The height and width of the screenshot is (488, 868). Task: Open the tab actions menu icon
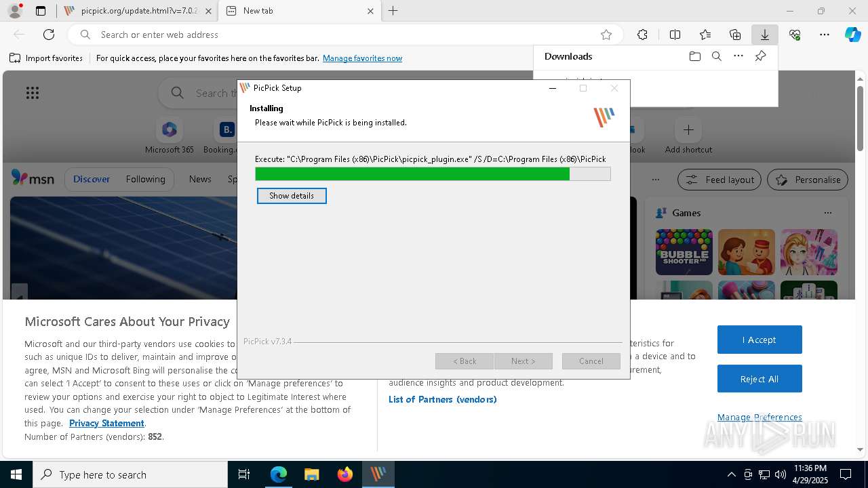[41, 11]
